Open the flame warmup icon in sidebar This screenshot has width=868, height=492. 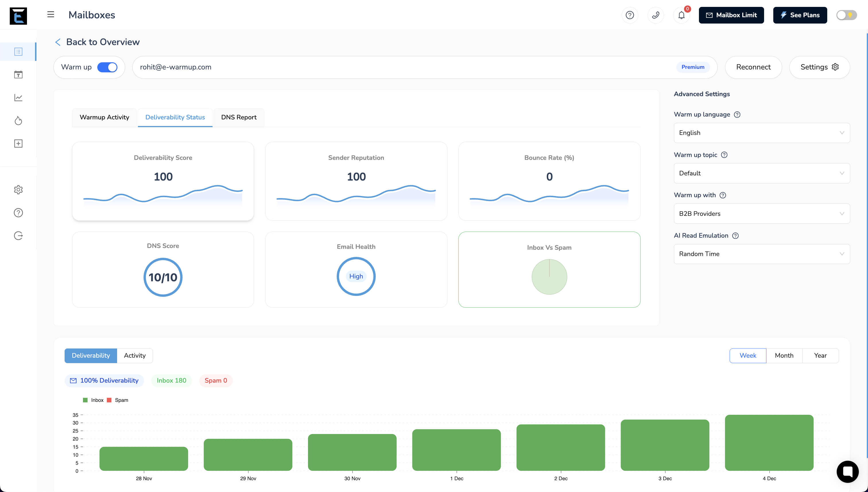[x=18, y=121]
